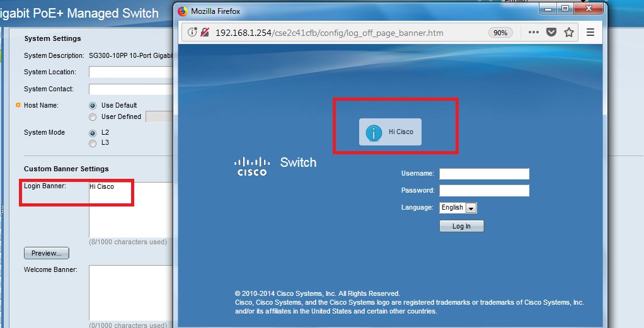Click the address bar URL
Image resolution: width=644 pixels, height=328 pixels.
coord(329,33)
